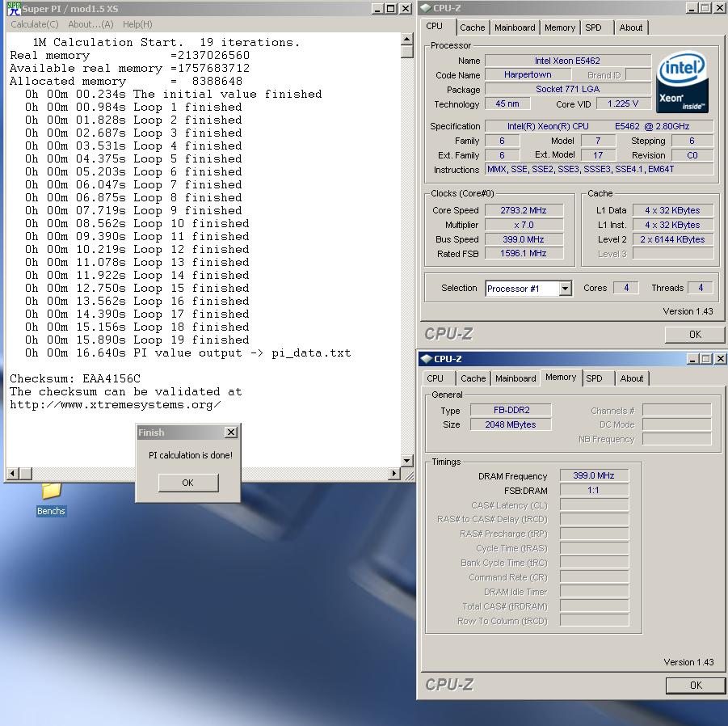The height and width of the screenshot is (726, 728).
Task: Close the Super PI window
Action: [x=406, y=8]
